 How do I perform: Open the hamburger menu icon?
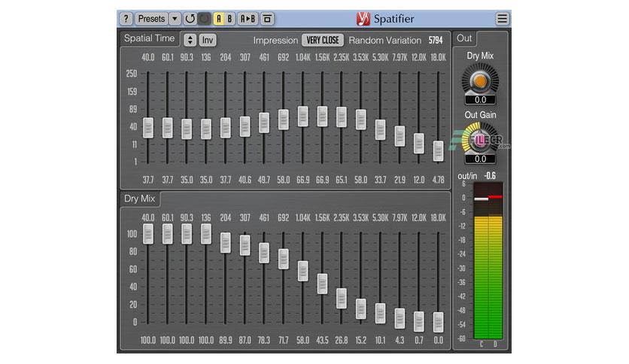(502, 19)
